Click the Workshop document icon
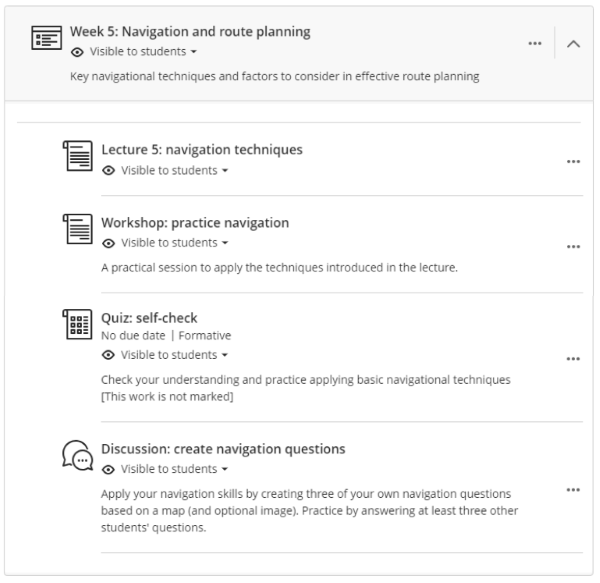The height and width of the screenshot is (583, 600). [x=76, y=230]
